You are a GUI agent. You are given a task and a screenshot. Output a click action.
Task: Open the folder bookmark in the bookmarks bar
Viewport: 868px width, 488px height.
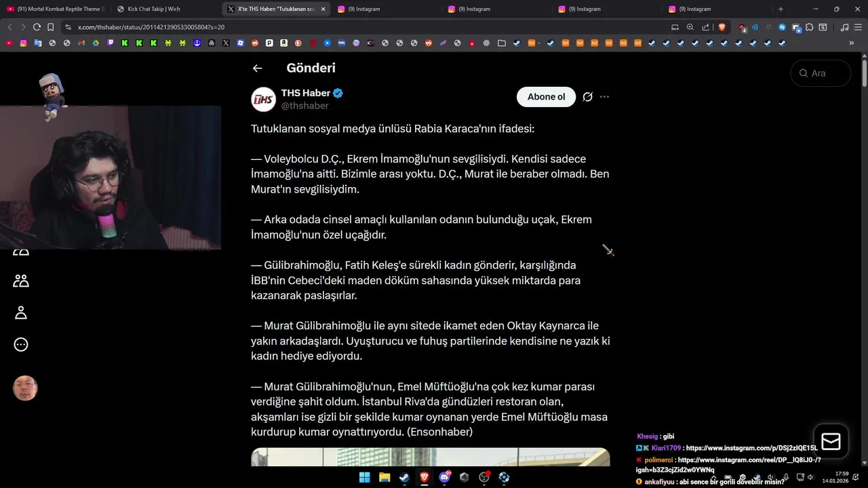pyautogui.click(x=502, y=43)
